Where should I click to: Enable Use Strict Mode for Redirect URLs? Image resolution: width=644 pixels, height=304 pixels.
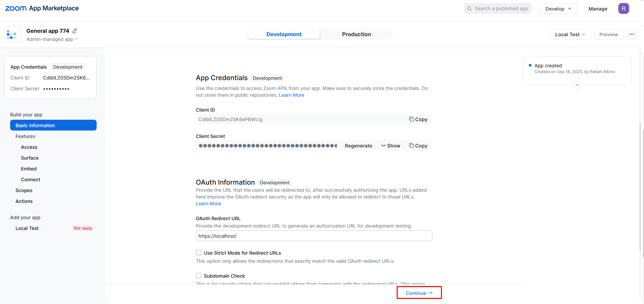click(x=199, y=253)
